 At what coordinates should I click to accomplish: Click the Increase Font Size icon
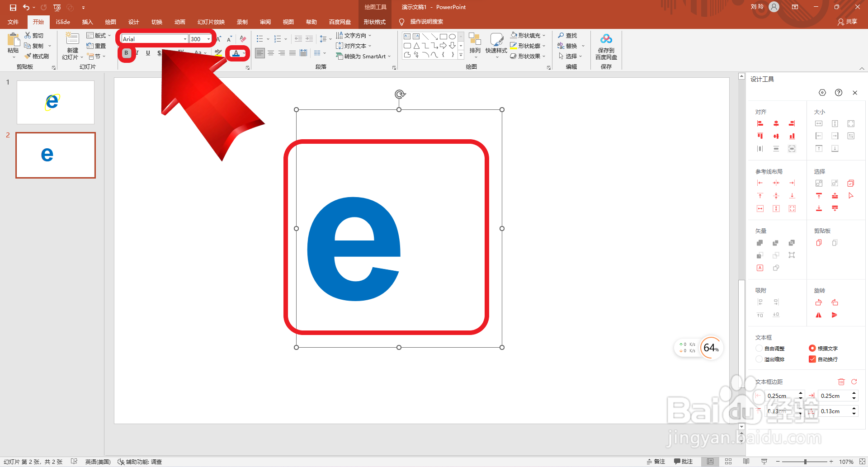click(219, 39)
